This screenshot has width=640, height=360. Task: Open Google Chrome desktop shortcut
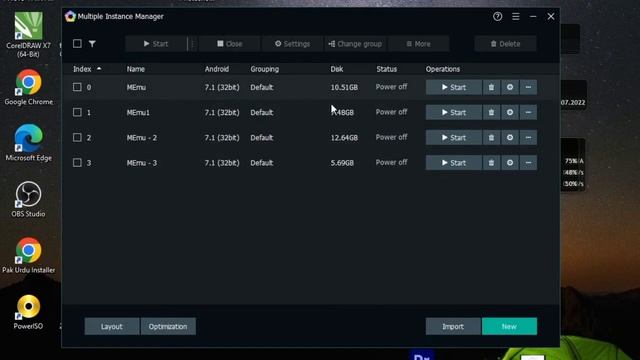[x=29, y=88]
